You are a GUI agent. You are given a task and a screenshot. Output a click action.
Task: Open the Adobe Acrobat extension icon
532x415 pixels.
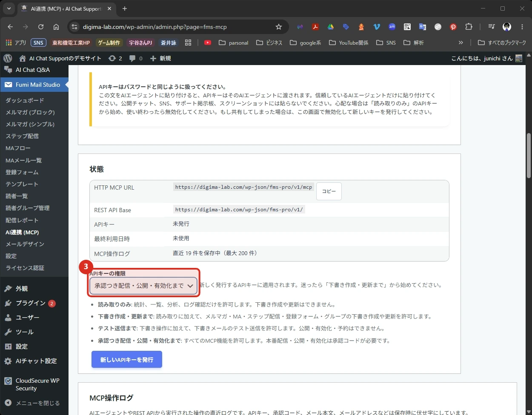[315, 27]
